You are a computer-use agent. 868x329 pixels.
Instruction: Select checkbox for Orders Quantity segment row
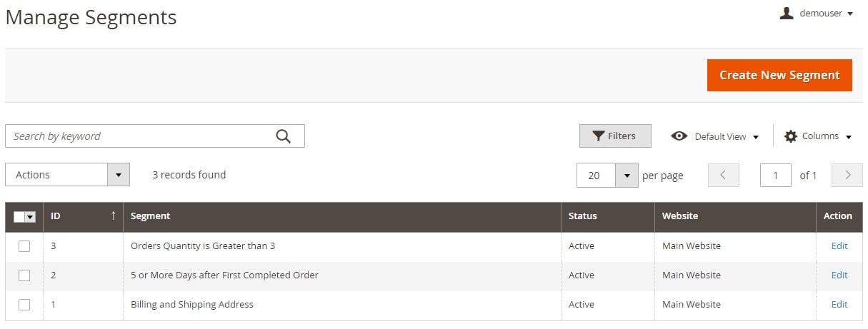click(x=24, y=246)
